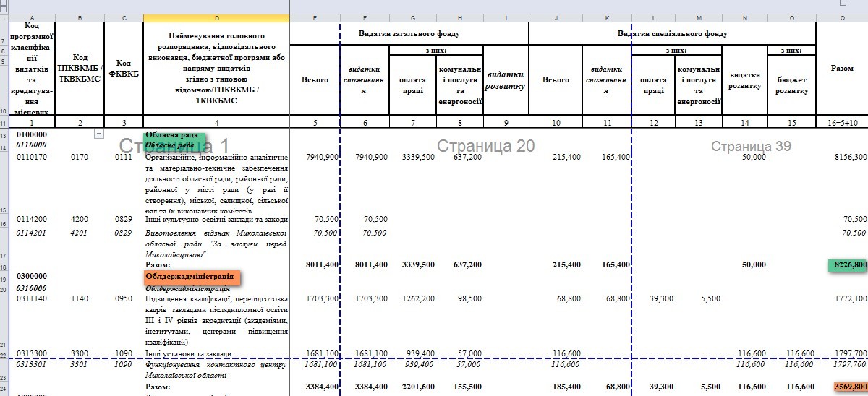
Task: Select row 13 header
Action: click(x=4, y=134)
